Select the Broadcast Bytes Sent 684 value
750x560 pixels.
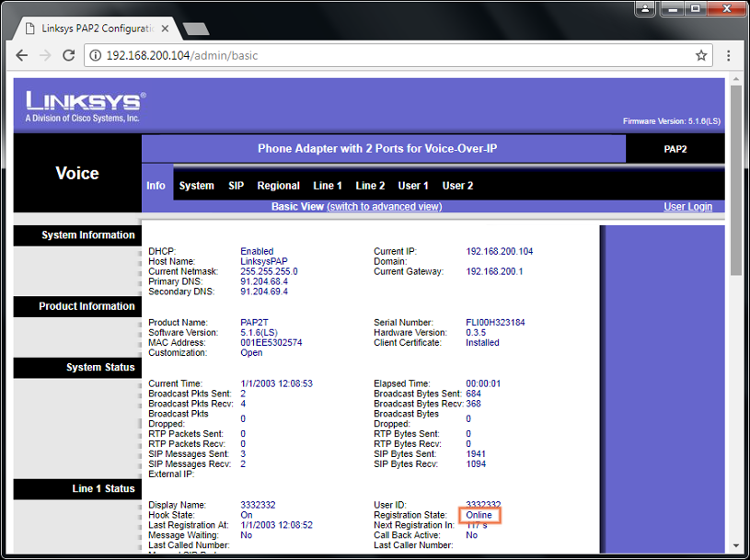[473, 394]
